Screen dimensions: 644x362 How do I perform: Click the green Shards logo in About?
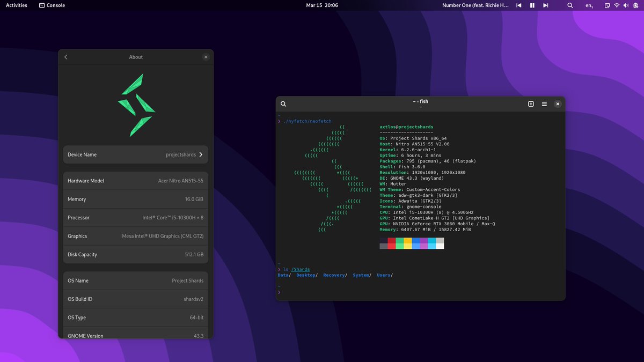point(136,105)
